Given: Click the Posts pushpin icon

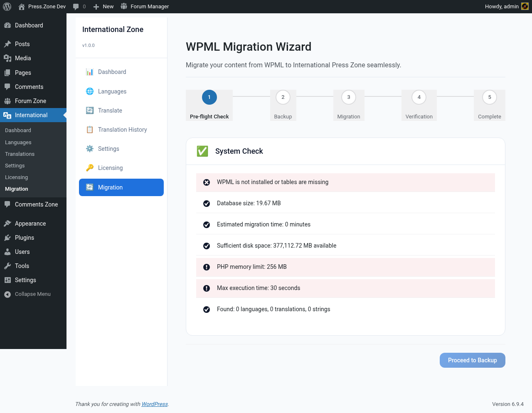Looking at the screenshot, I should (x=7, y=44).
